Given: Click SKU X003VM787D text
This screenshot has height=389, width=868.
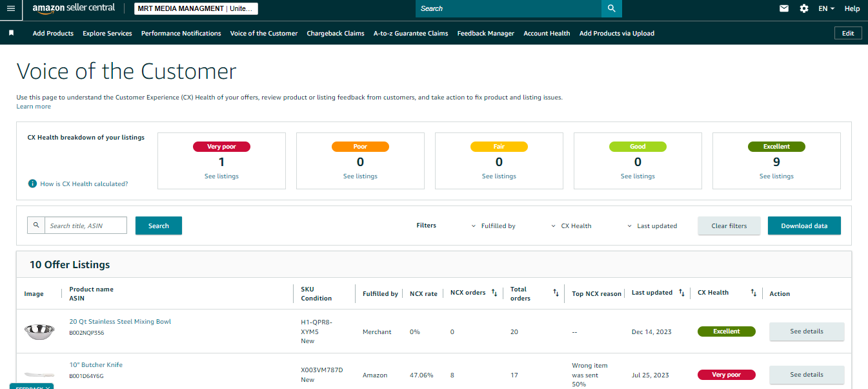Looking at the screenshot, I should (322, 370).
